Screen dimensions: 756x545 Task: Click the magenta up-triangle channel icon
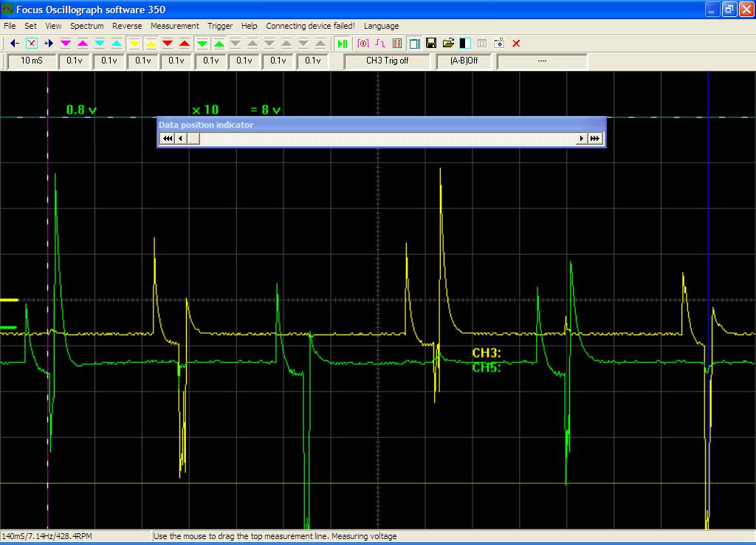tap(83, 44)
